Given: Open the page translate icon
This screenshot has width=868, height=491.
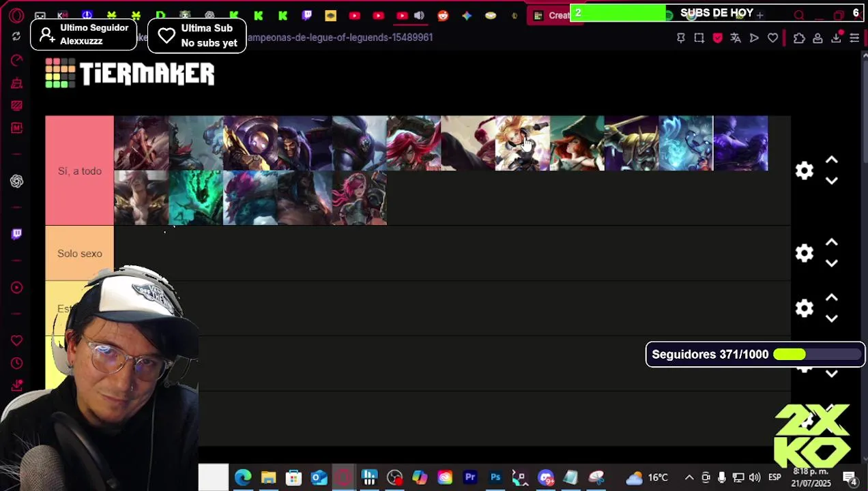Looking at the screenshot, I should pos(736,38).
